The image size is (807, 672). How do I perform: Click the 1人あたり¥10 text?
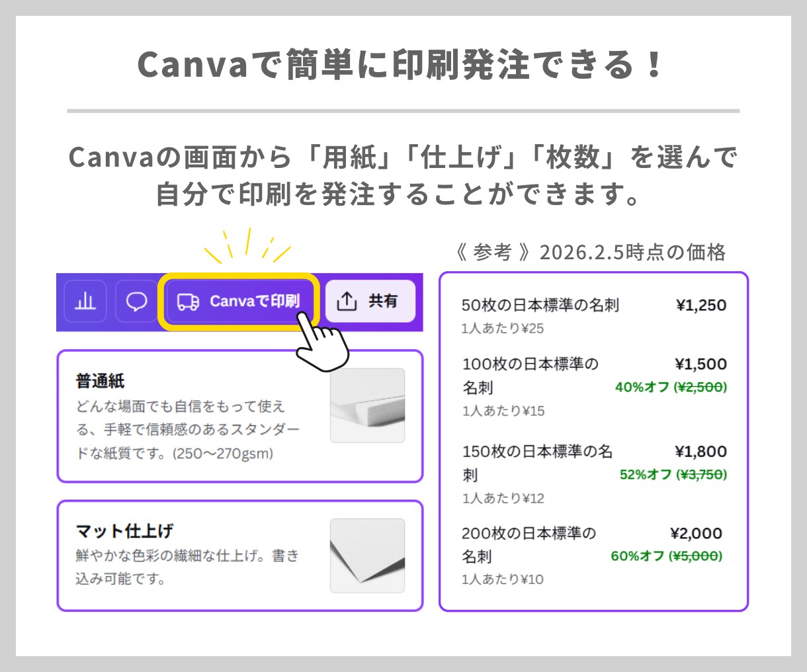pos(503,579)
